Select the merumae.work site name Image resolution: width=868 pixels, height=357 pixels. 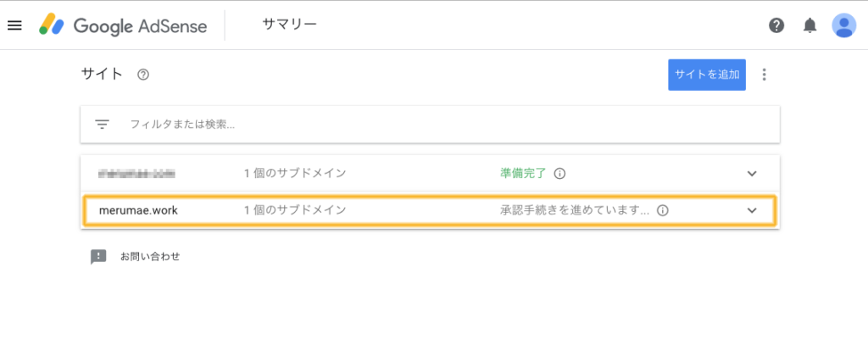tap(138, 210)
